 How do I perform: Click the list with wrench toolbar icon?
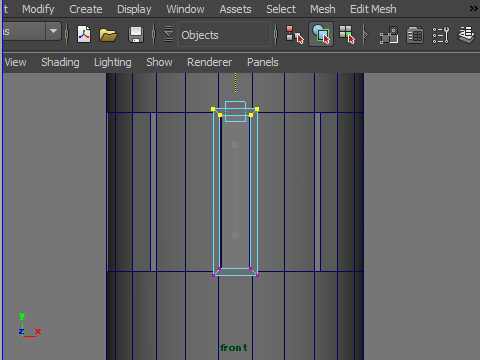pyautogui.click(x=441, y=35)
